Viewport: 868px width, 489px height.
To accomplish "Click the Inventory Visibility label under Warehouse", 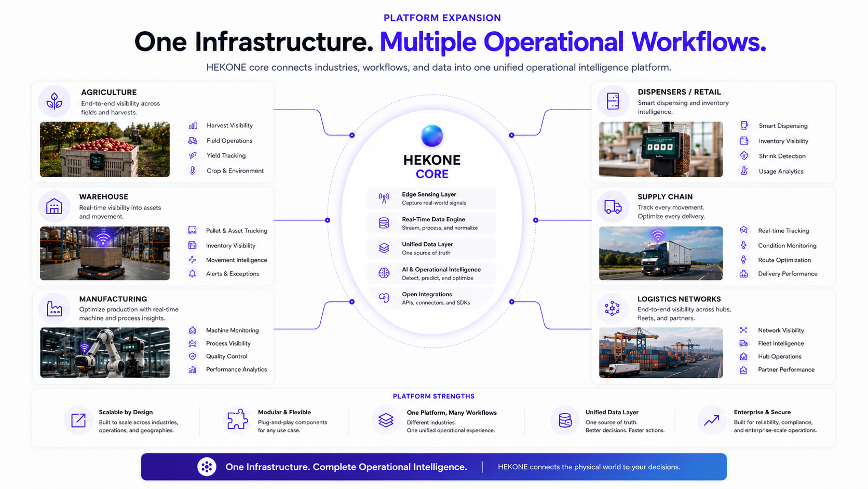I will [x=230, y=245].
